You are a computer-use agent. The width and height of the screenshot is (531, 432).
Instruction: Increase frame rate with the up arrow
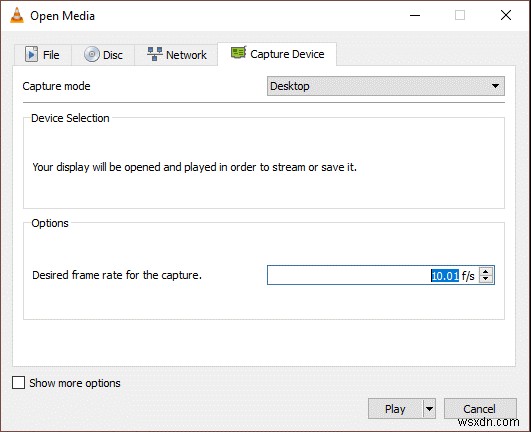[486, 271]
